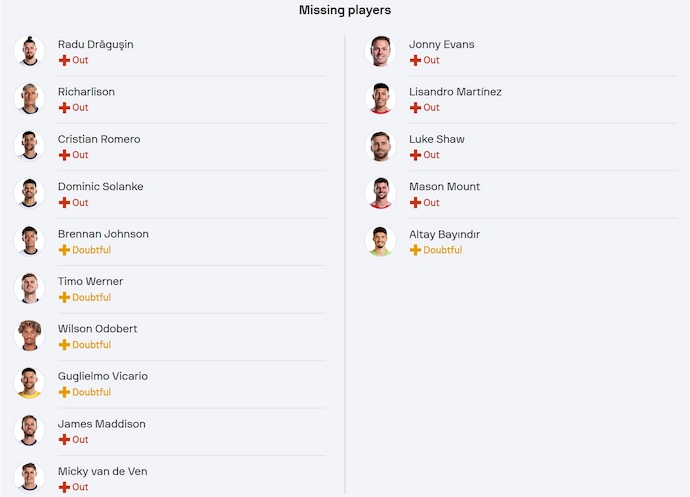The height and width of the screenshot is (497, 690).
Task: Click the doubtful icon under Timo Werner
Action: coord(64,297)
